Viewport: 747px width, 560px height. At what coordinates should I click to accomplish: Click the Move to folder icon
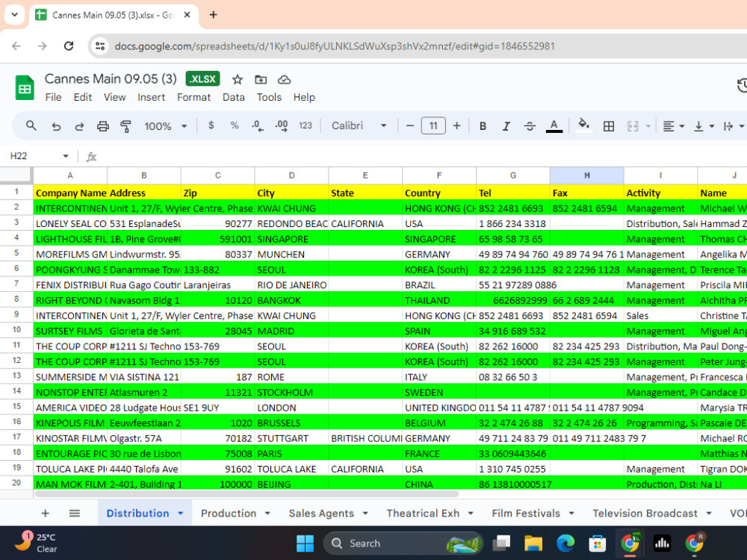tap(261, 80)
